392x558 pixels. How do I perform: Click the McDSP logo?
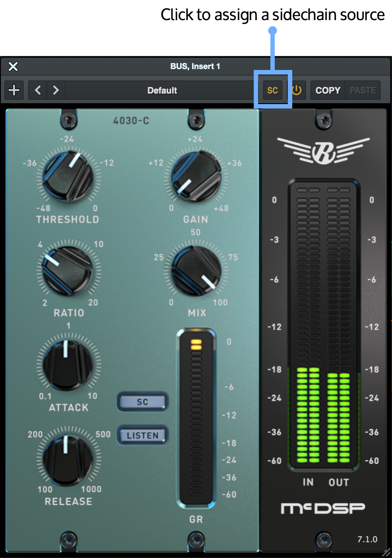pyautogui.click(x=323, y=508)
